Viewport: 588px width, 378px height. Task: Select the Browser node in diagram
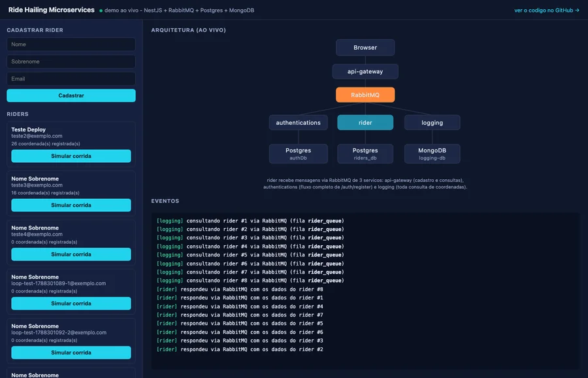(x=365, y=48)
